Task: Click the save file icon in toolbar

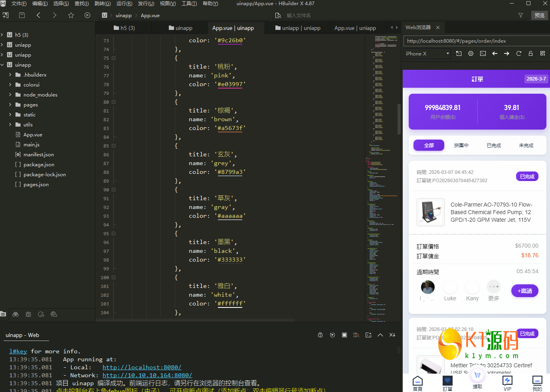Action: (22, 15)
